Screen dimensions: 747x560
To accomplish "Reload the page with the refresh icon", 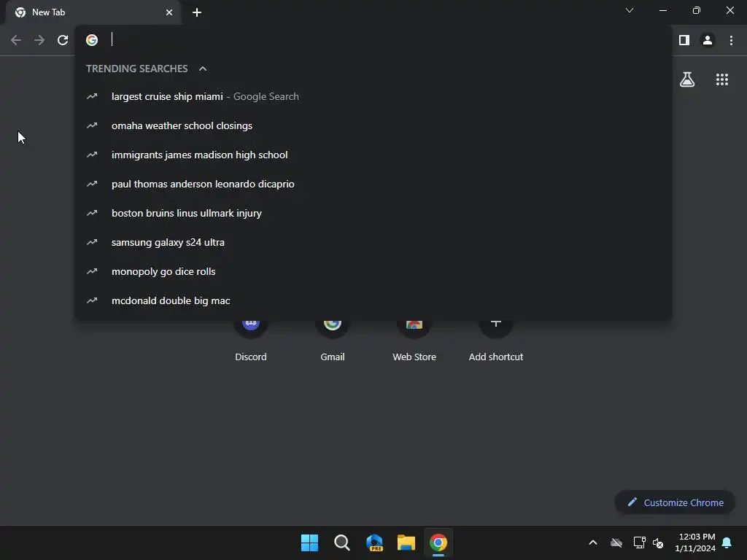I will pyautogui.click(x=63, y=40).
